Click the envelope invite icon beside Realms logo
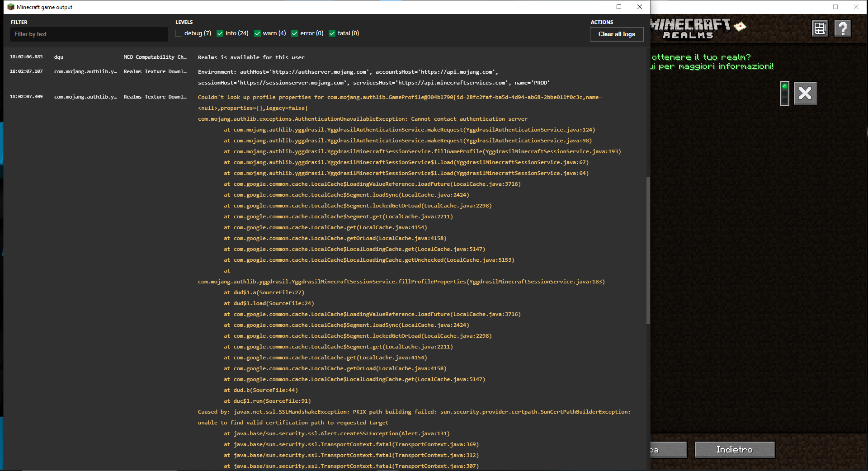 coord(740,27)
